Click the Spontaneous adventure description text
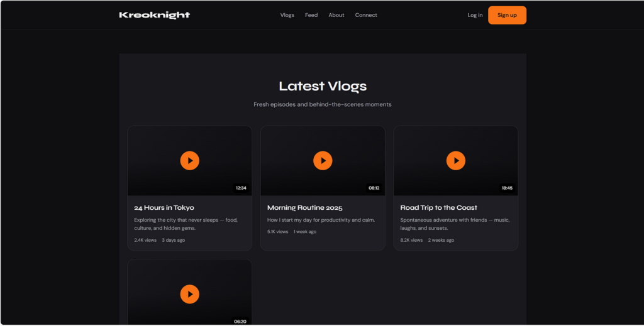 coord(455,224)
